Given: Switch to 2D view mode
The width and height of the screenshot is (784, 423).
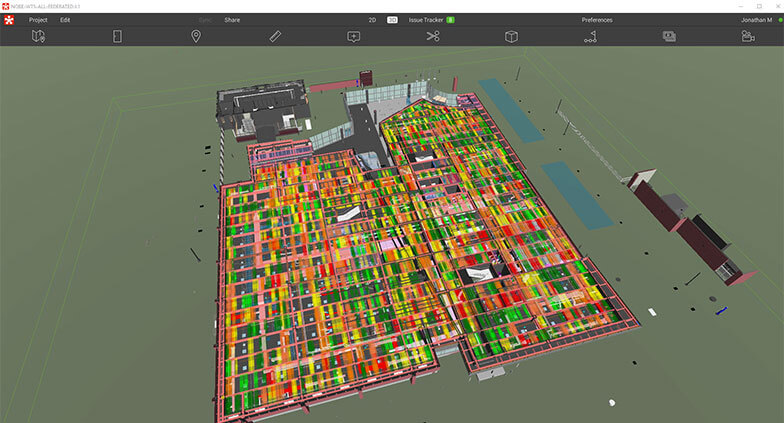Looking at the screenshot, I should coord(372,19).
